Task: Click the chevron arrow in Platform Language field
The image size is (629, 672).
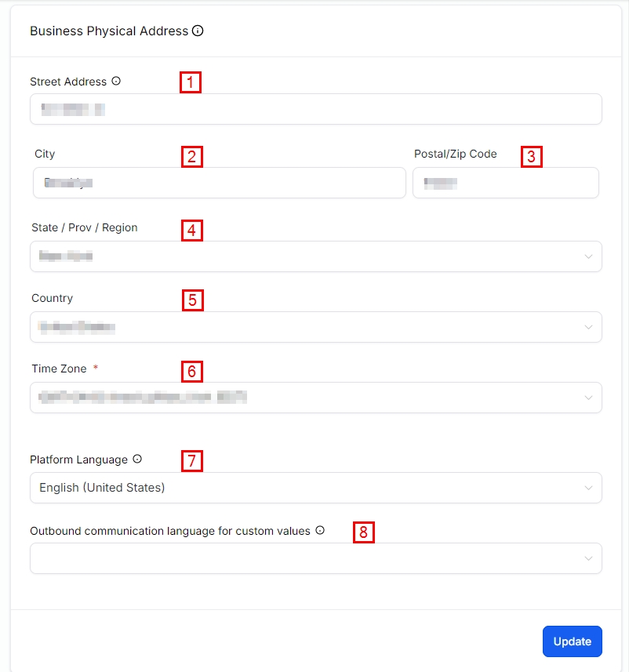Action: click(x=588, y=488)
